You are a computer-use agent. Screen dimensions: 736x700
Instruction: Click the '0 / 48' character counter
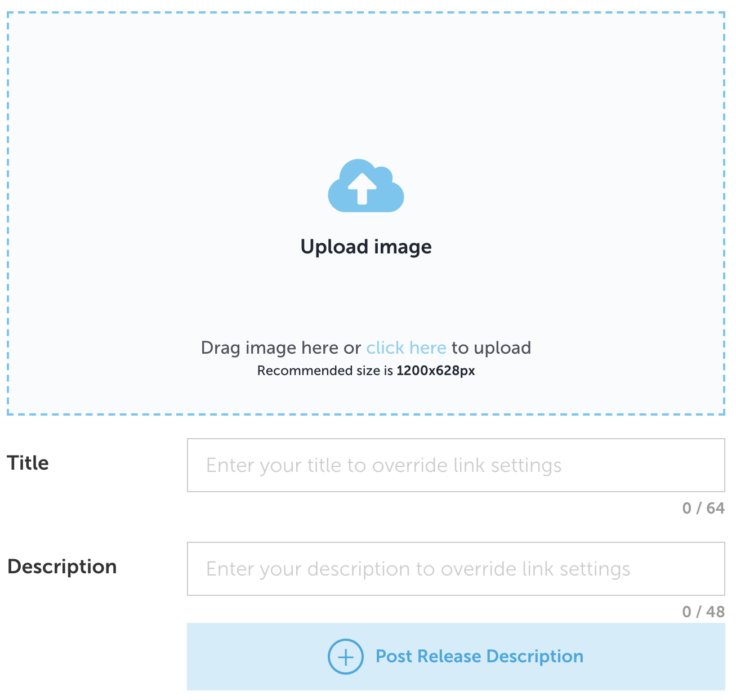tap(703, 612)
